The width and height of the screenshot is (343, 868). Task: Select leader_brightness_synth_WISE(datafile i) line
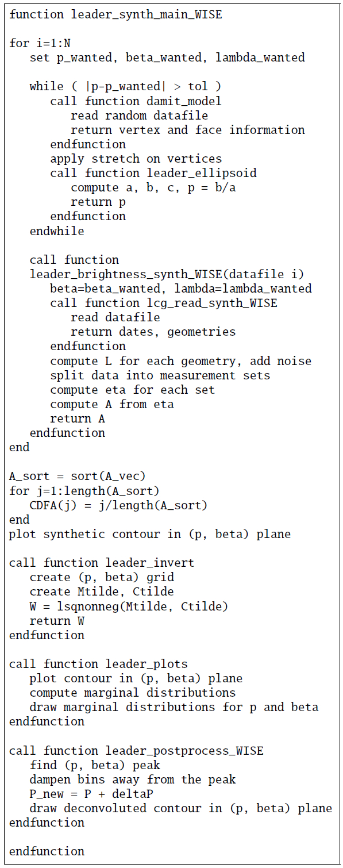[x=167, y=274]
